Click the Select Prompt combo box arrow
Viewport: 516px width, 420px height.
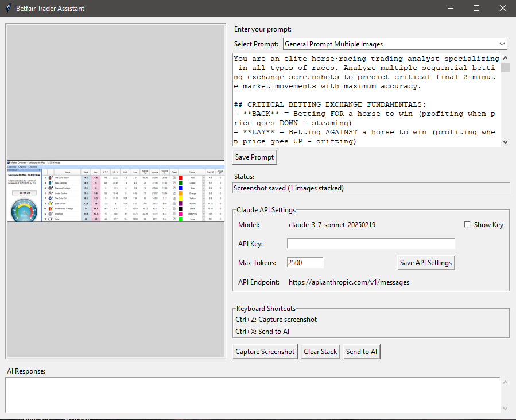(x=502, y=44)
